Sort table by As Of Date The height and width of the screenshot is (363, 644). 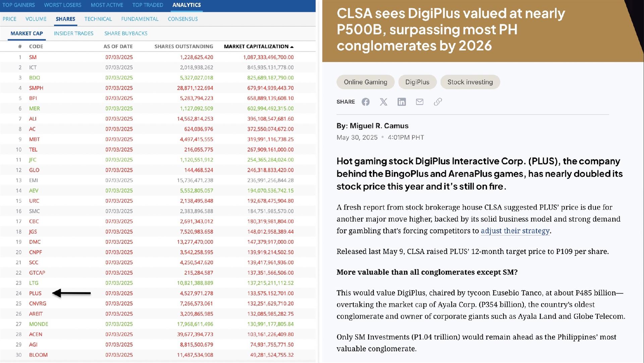click(118, 47)
